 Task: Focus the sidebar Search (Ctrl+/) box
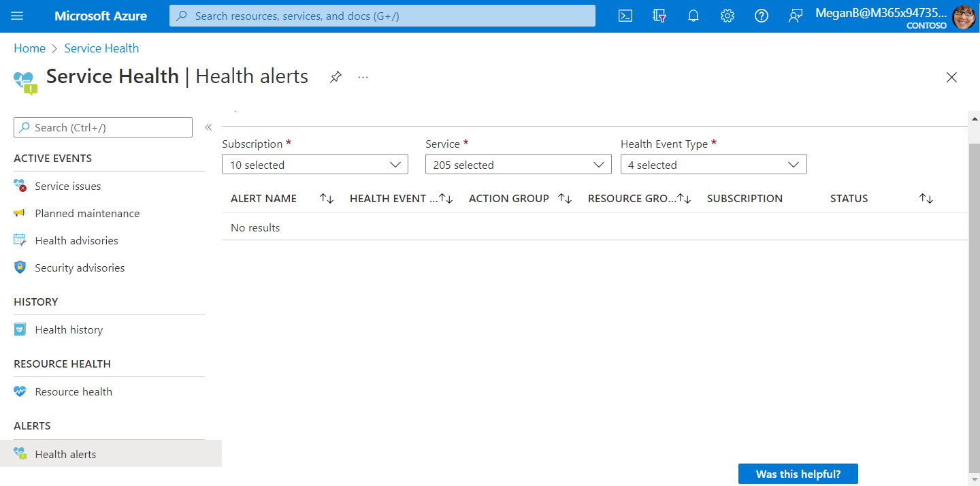103,127
